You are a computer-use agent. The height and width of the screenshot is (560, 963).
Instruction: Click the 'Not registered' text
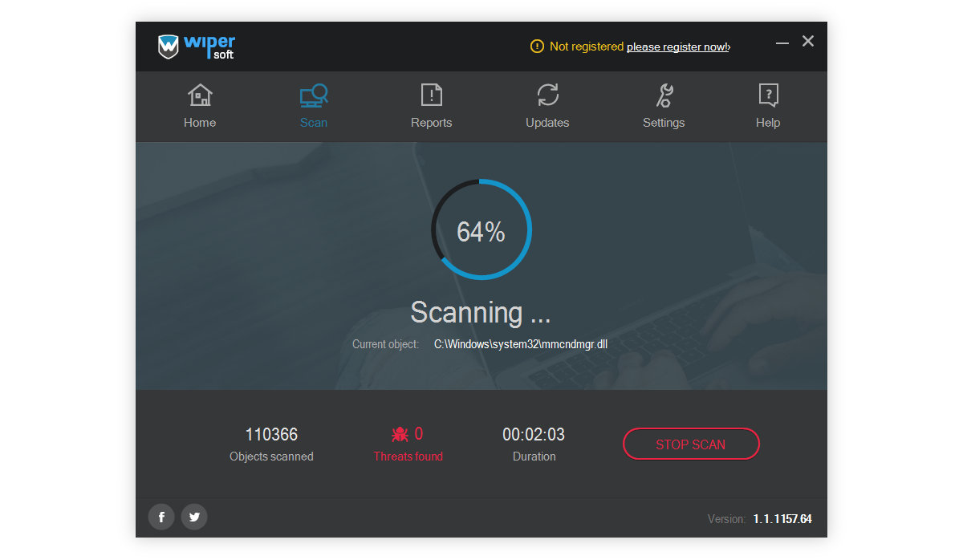(587, 47)
